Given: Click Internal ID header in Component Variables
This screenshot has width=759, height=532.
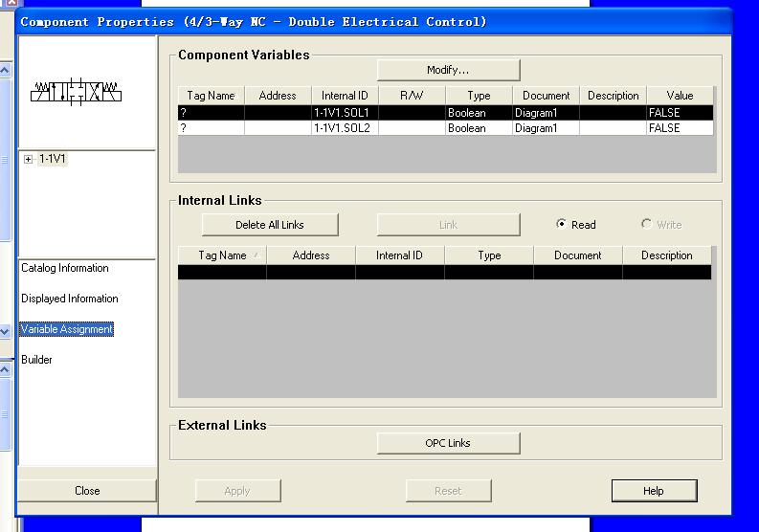Looking at the screenshot, I should click(x=345, y=96).
